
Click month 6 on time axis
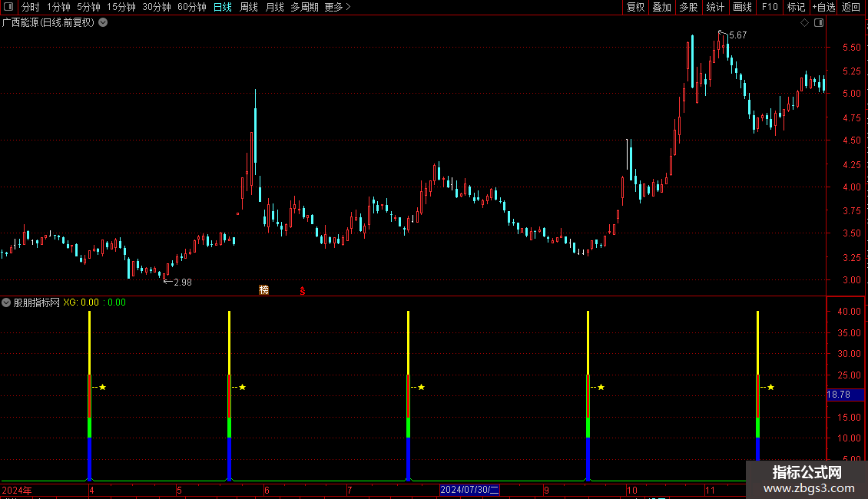point(267,490)
